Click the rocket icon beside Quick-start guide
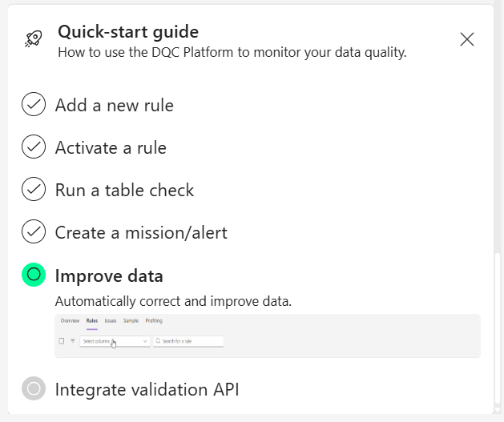Viewport: 504px width, 422px height. [x=34, y=38]
